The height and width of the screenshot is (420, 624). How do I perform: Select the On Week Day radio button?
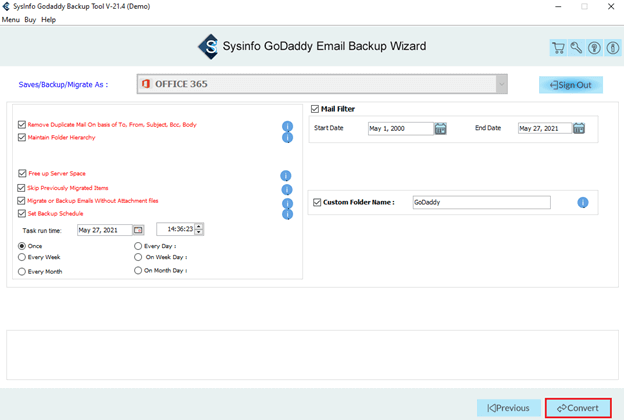[138, 257]
